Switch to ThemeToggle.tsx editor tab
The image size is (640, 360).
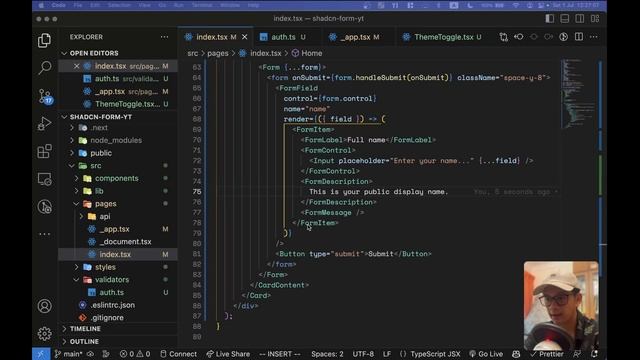click(443, 37)
